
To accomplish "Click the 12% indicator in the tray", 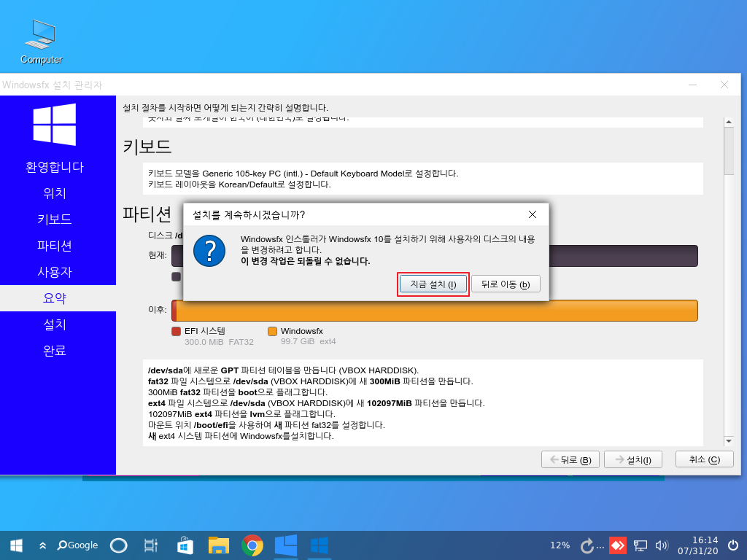I will click(x=560, y=545).
